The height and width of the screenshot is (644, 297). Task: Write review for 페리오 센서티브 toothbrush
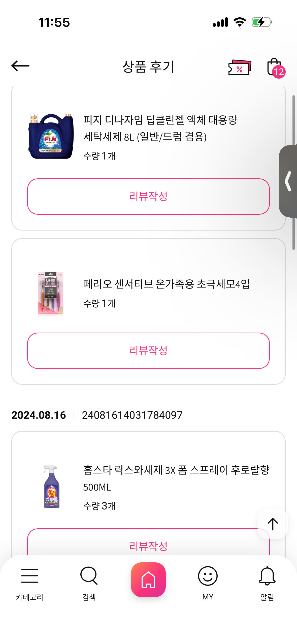[148, 350]
